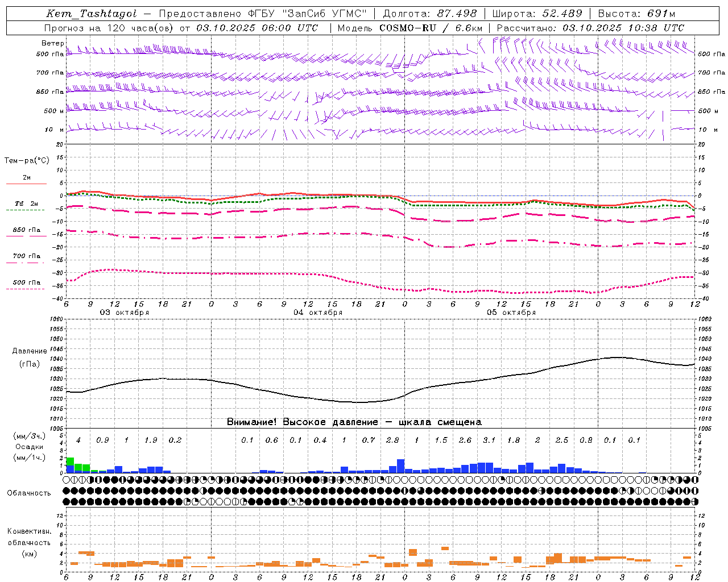The width and height of the screenshot is (728, 582).
Task: Click the (мм/1ч.) precipitation unit label
Action: pos(30,458)
